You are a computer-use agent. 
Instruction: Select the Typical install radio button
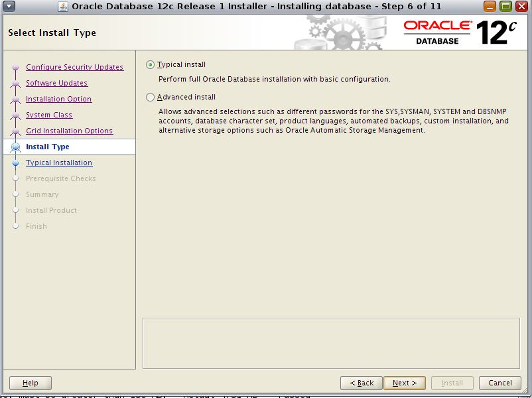tap(150, 64)
